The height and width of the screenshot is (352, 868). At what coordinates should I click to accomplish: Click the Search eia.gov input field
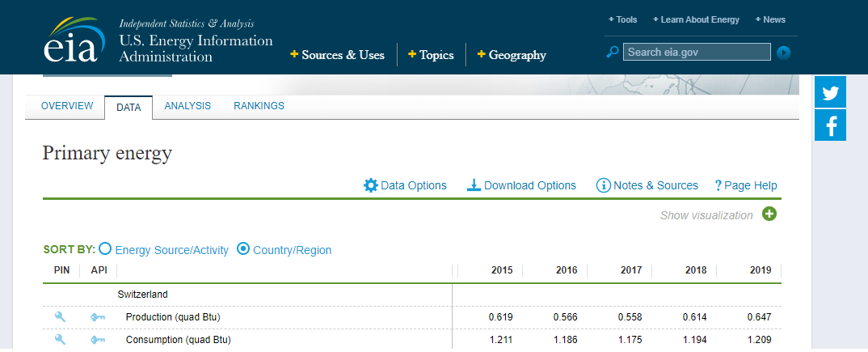697,52
